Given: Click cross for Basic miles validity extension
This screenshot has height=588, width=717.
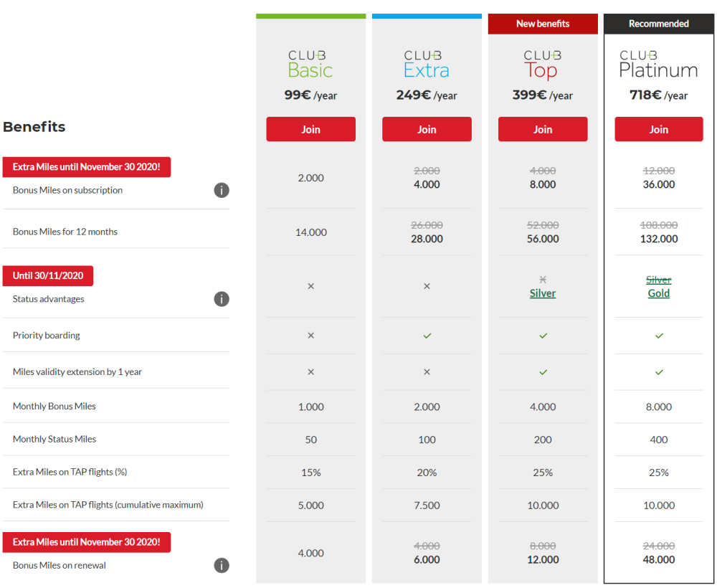Looking at the screenshot, I should (x=311, y=371).
